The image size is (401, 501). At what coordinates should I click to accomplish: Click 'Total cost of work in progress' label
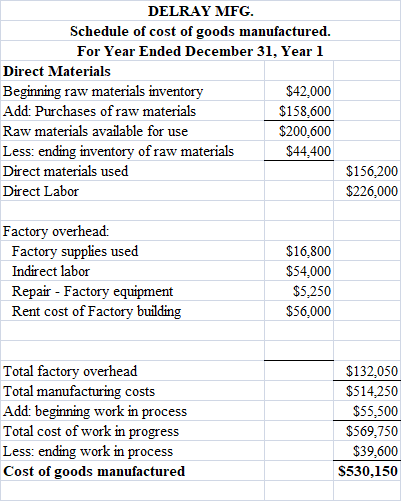[91, 431]
